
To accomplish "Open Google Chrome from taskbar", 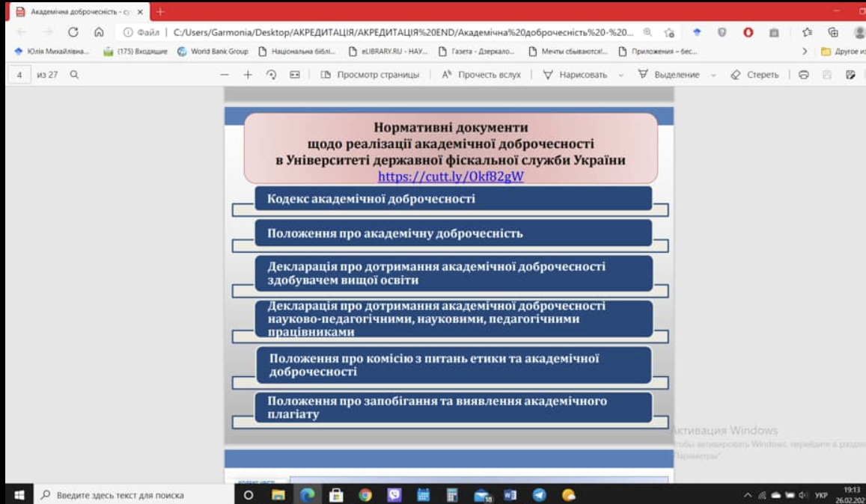I will 365,495.
